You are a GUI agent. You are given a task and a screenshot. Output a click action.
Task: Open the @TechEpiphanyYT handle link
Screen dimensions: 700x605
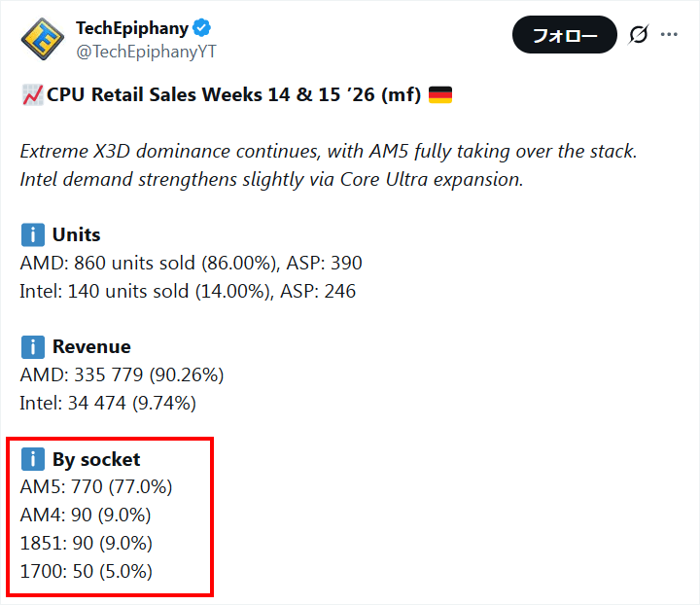[145, 52]
